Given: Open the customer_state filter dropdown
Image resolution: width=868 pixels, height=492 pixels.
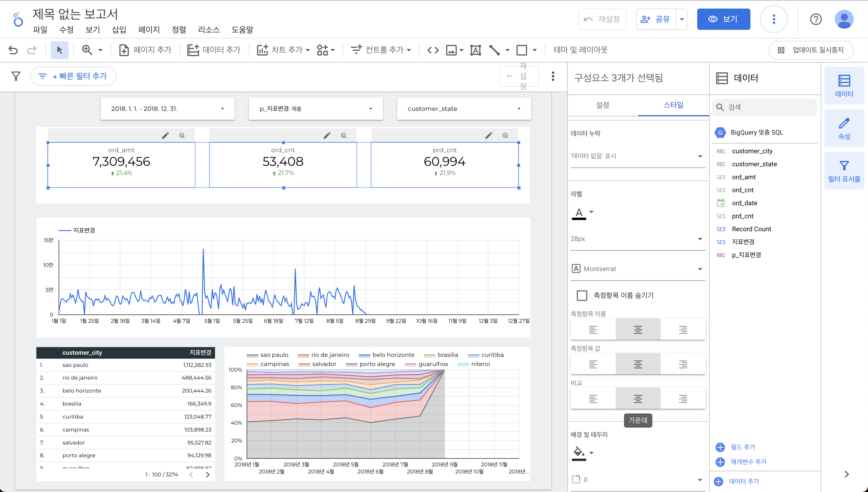Looking at the screenshot, I should (464, 109).
